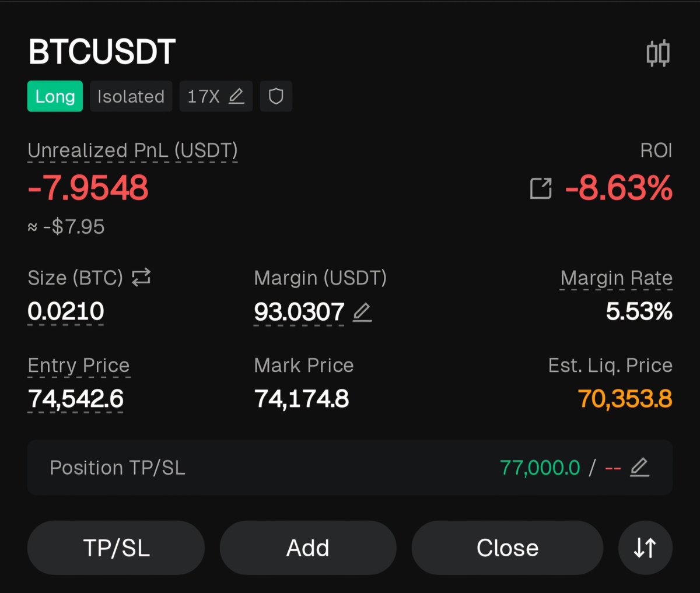Edit Position TP/SL pencil icon
This screenshot has height=593, width=700.
click(x=639, y=467)
